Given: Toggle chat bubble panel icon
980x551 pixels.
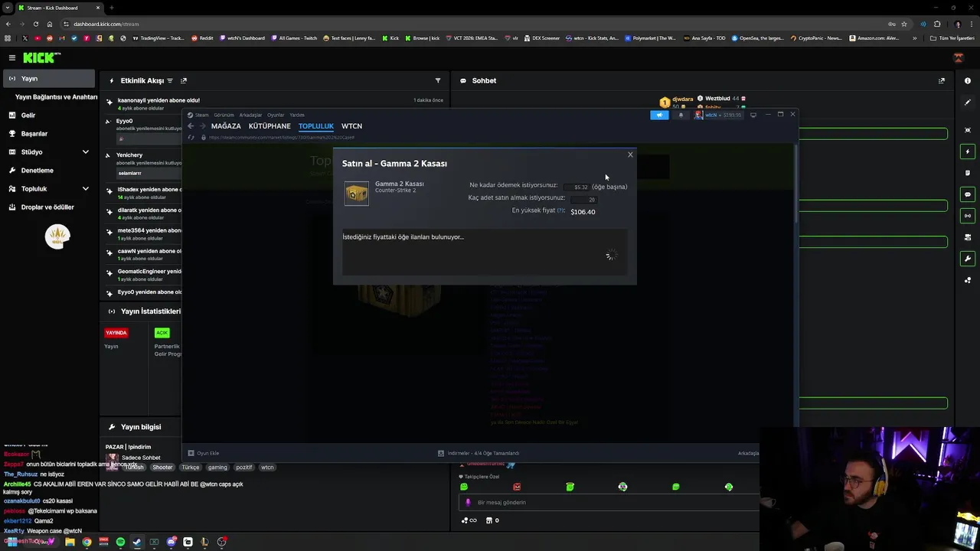Looking at the screenshot, I should pos(968,194).
